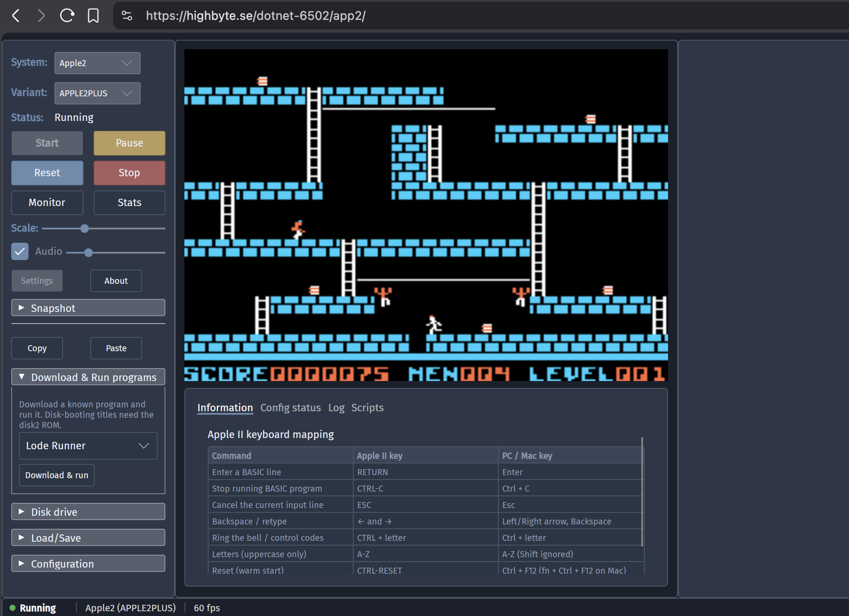Click 'Ring the bell / control codes' cell
The height and width of the screenshot is (616, 849).
pyautogui.click(x=280, y=538)
